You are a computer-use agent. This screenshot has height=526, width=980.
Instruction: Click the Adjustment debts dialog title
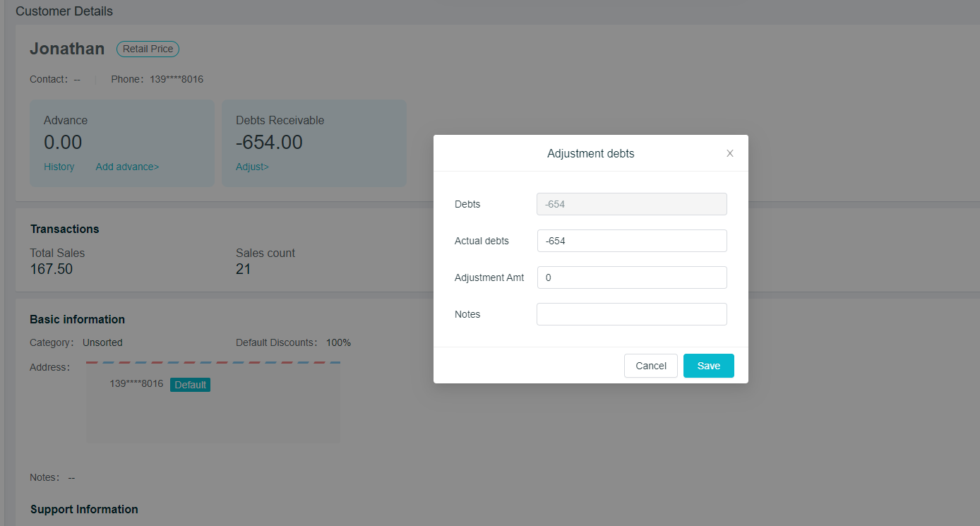click(x=590, y=153)
